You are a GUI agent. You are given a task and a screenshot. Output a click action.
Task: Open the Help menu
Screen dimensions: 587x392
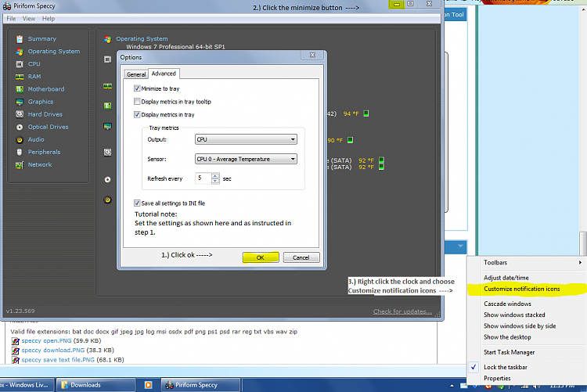coord(49,19)
